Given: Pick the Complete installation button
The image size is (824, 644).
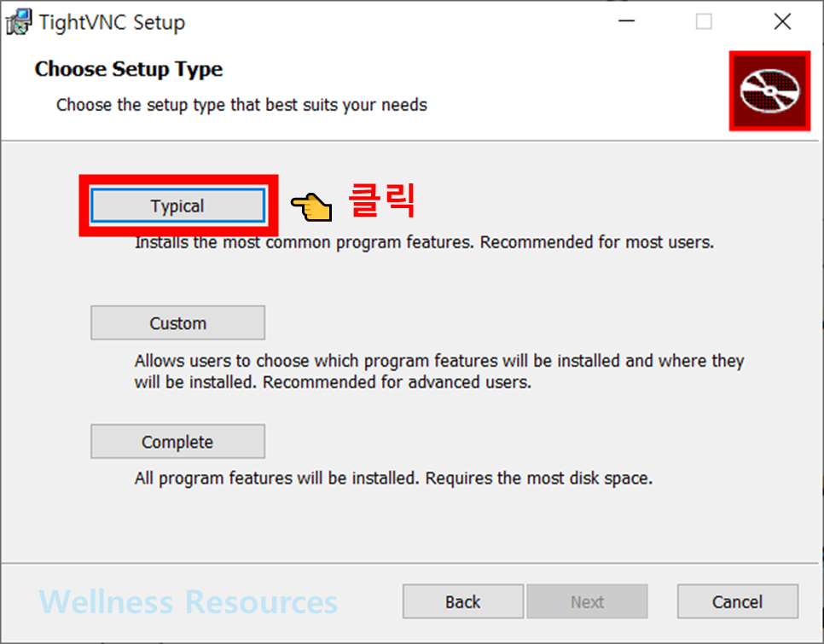Looking at the screenshot, I should [x=177, y=442].
